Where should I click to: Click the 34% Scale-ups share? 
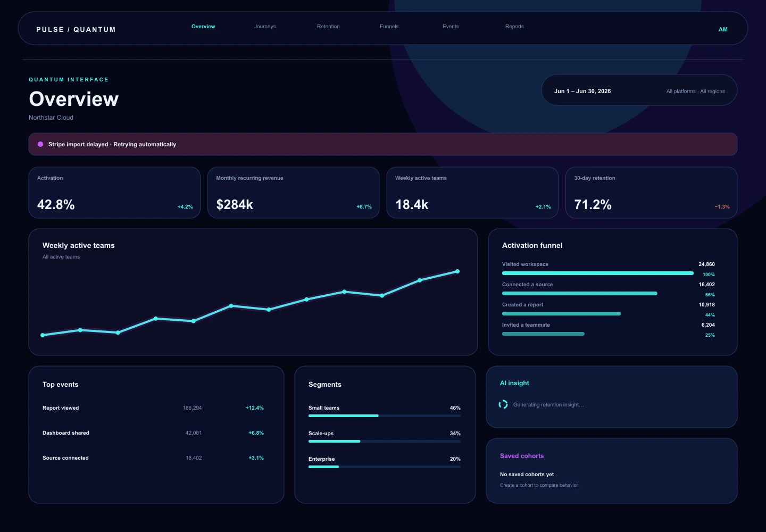pos(455,434)
